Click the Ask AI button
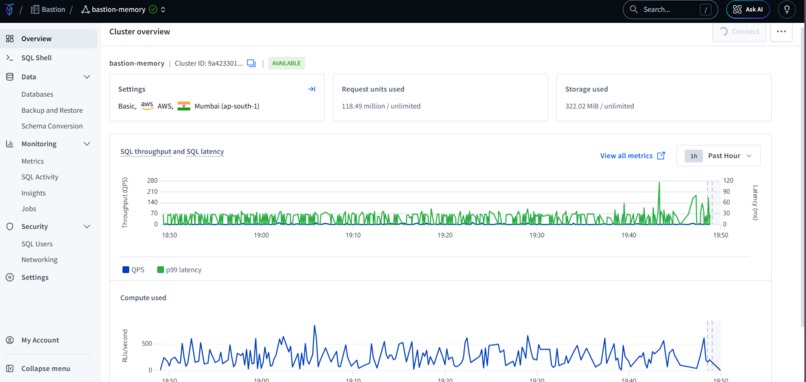The width and height of the screenshot is (806, 382). coord(748,9)
